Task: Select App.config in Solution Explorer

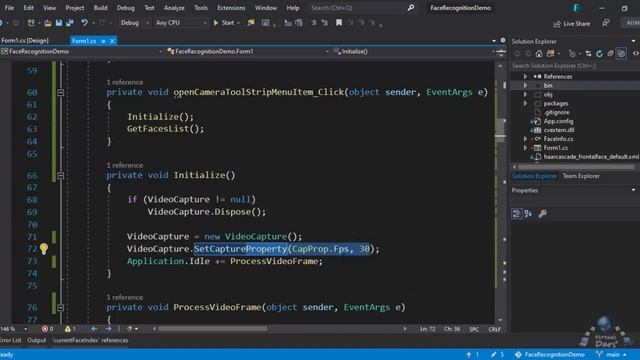Action: pyautogui.click(x=558, y=121)
